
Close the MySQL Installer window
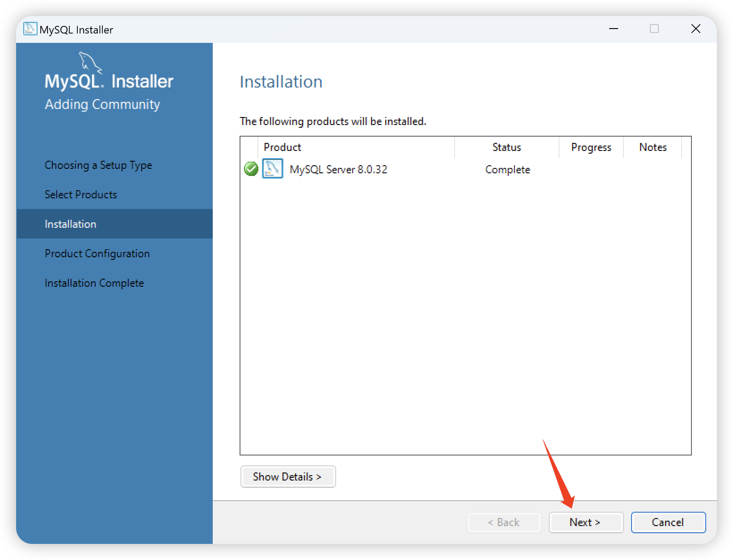[x=696, y=29]
